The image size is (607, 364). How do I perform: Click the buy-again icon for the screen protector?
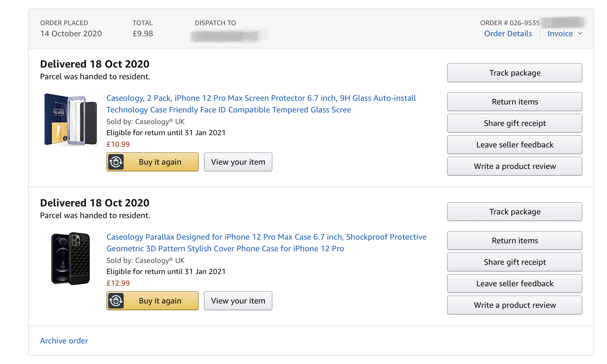click(x=116, y=162)
